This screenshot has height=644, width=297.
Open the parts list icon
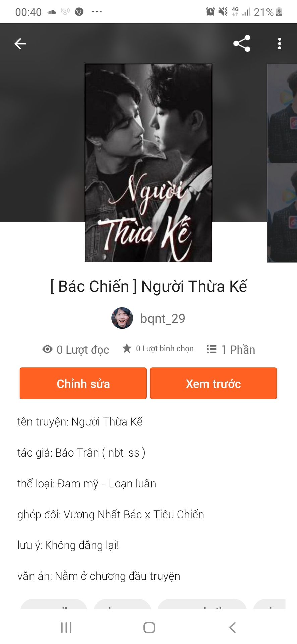(212, 349)
